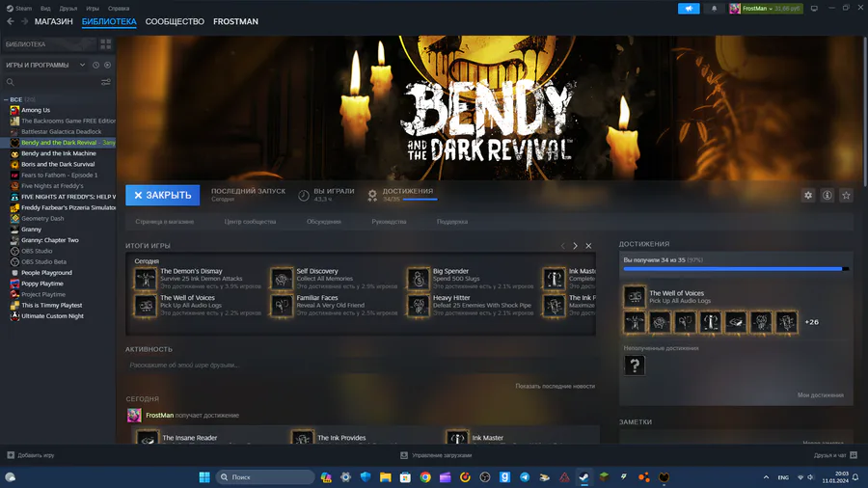Open Telegram from the taskbar
This screenshot has width=868, height=488.
coord(525,477)
